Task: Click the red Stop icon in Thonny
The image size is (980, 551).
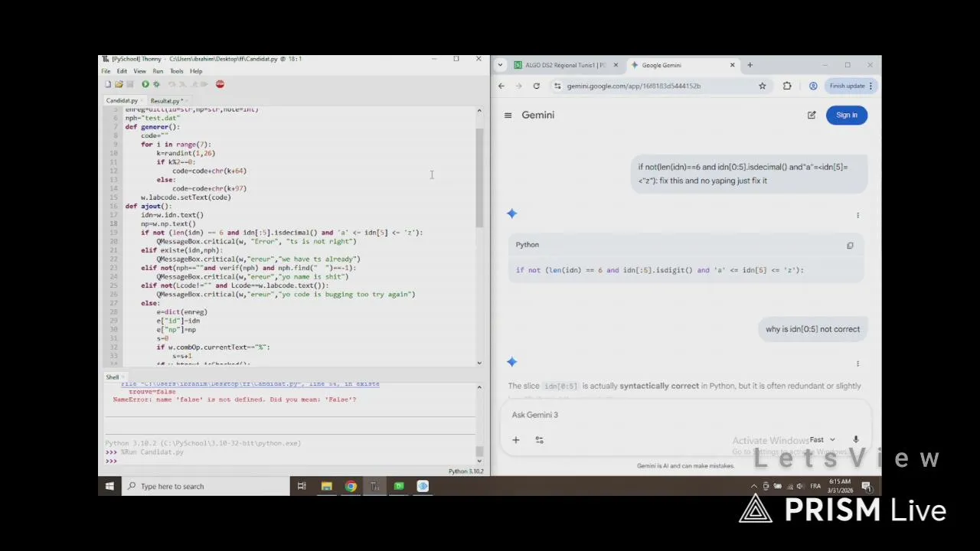Action: point(220,84)
